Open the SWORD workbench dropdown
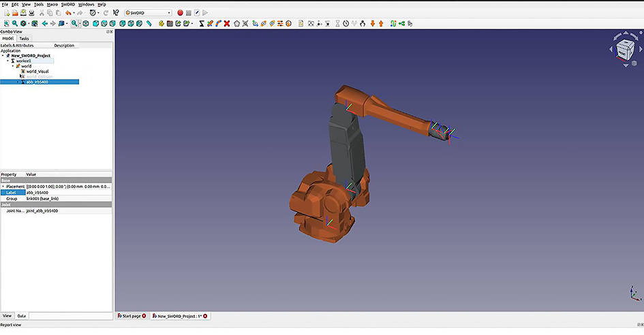 (148, 13)
